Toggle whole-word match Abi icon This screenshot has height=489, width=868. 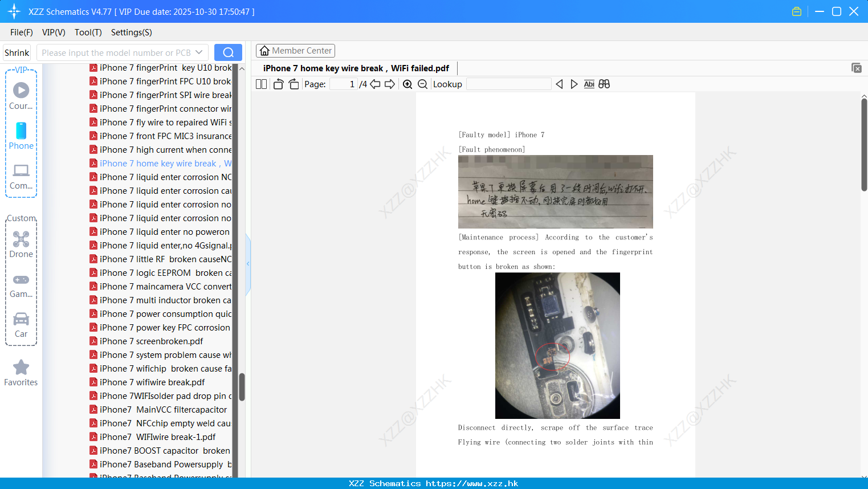coord(589,84)
